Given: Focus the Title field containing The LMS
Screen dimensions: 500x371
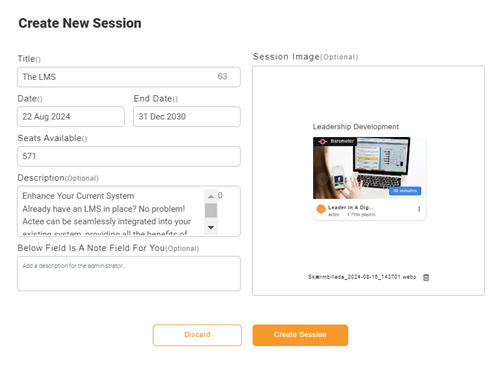Looking at the screenshot, I should click(129, 77).
